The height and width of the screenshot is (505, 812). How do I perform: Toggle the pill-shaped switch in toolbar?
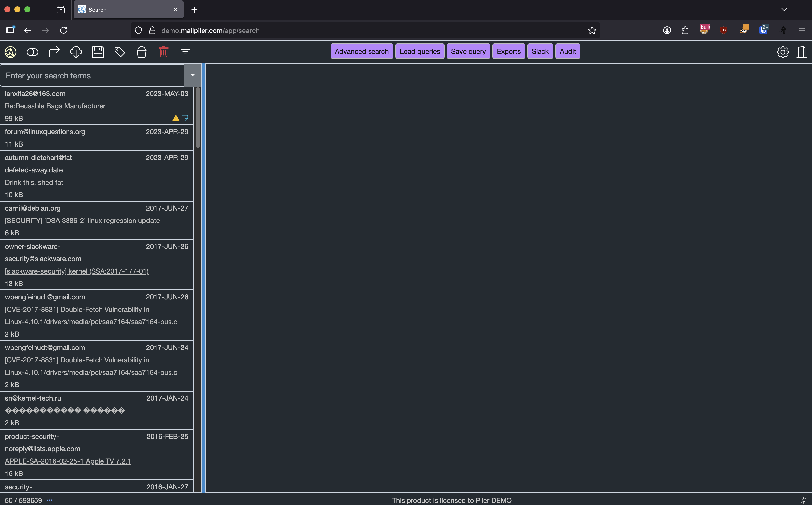(33, 52)
